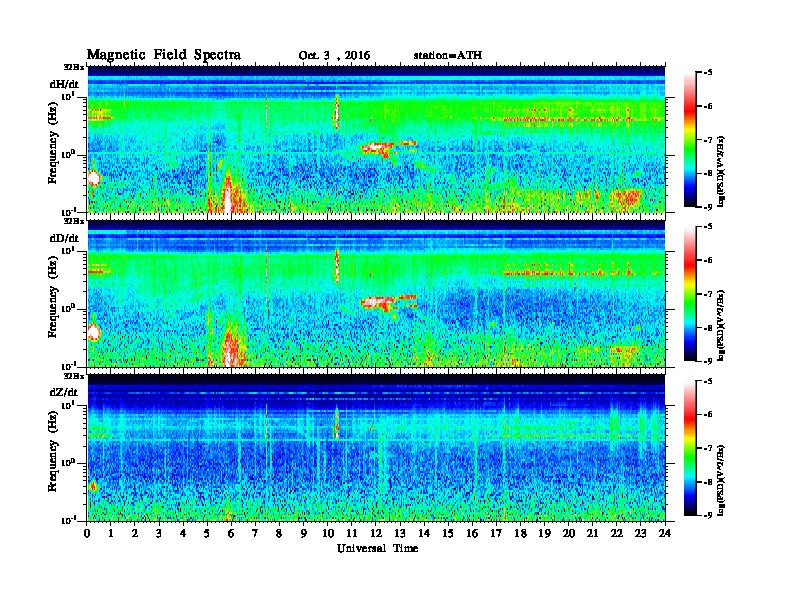Click hour tick label "24" on time axis
The width and height of the screenshot is (792, 612).
click(x=665, y=533)
